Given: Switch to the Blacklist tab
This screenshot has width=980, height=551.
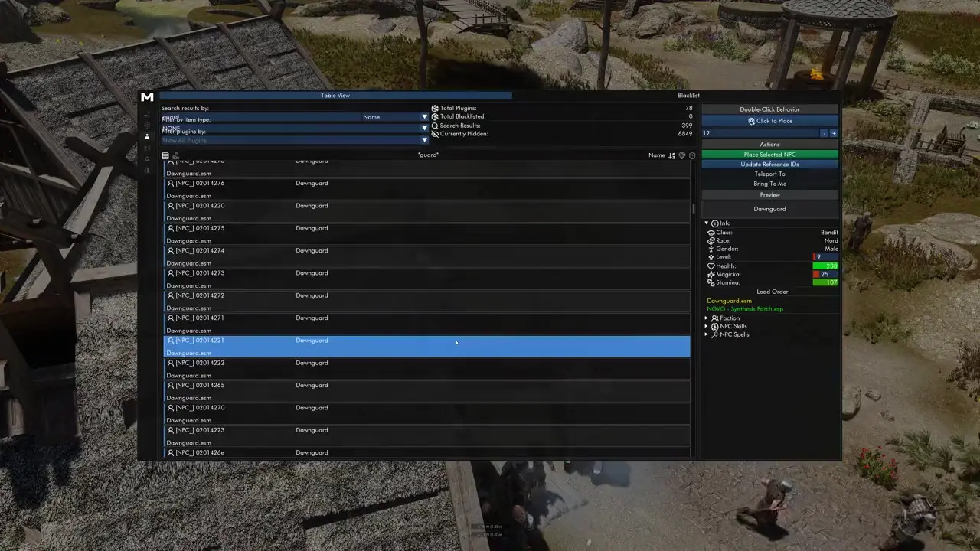Looking at the screenshot, I should point(688,96).
